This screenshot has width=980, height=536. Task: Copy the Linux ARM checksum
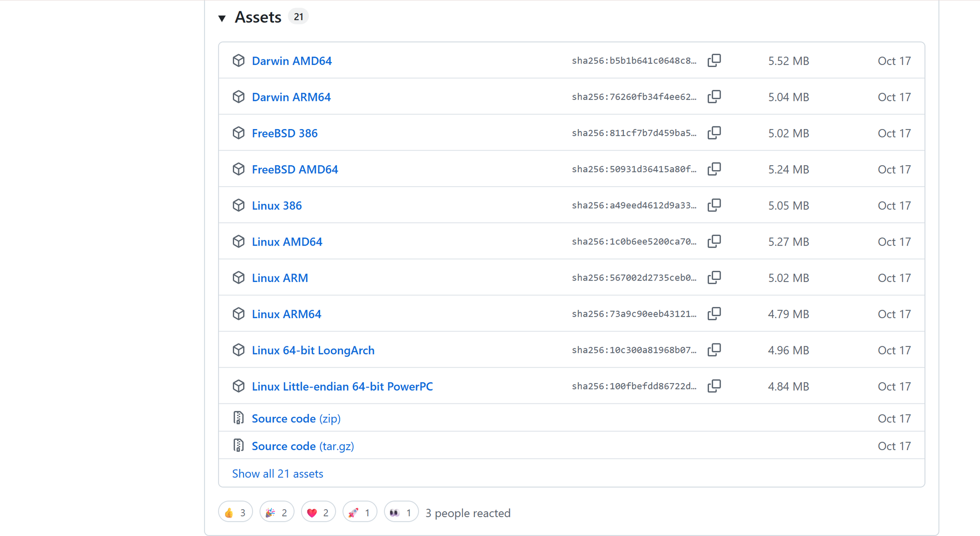[714, 278]
